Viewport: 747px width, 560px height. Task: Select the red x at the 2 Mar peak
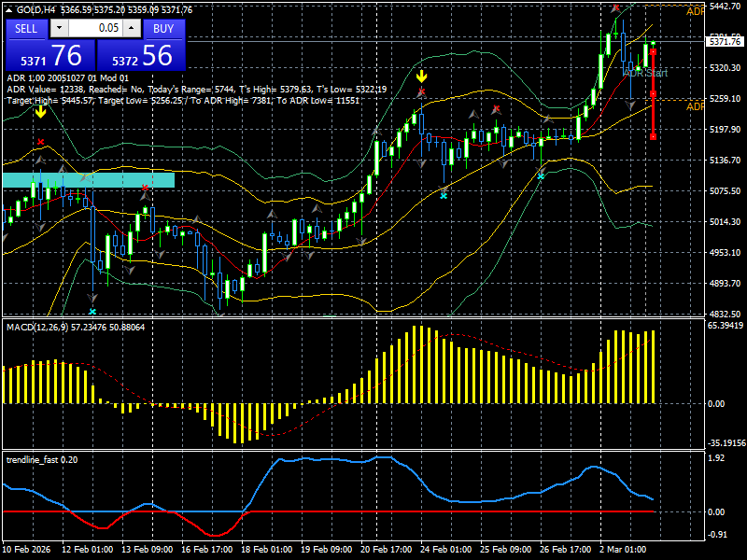(x=616, y=7)
